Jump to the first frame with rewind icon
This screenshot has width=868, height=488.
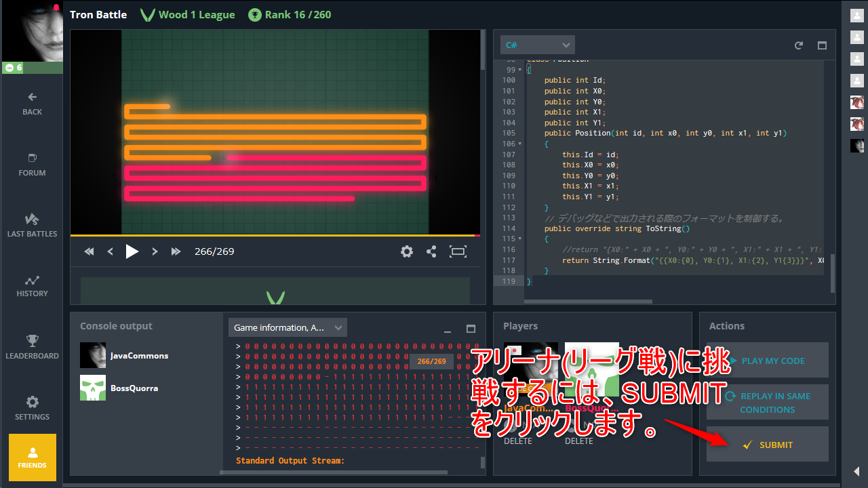(89, 251)
